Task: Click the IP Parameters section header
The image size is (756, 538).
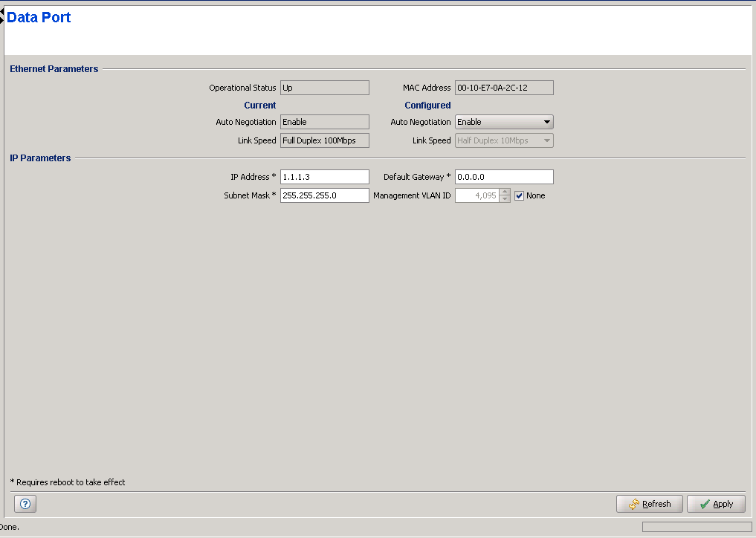Action: point(40,158)
